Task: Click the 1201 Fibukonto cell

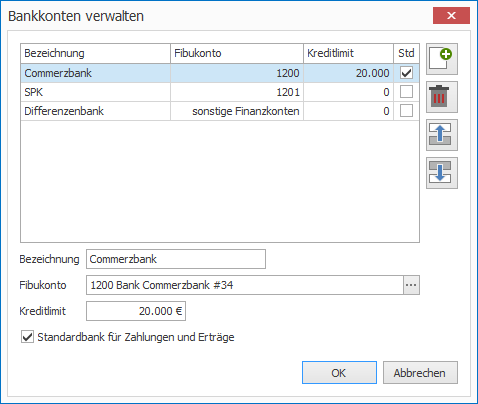Action: pos(237,92)
